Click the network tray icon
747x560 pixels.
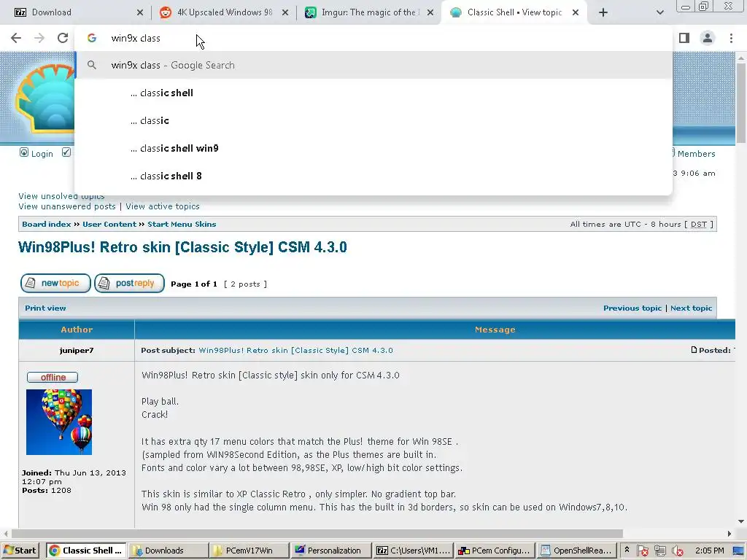659,551
